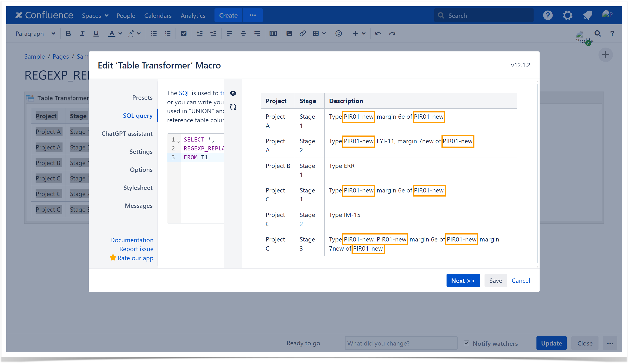
Task: Click the What did you change field
Action: click(x=401, y=343)
